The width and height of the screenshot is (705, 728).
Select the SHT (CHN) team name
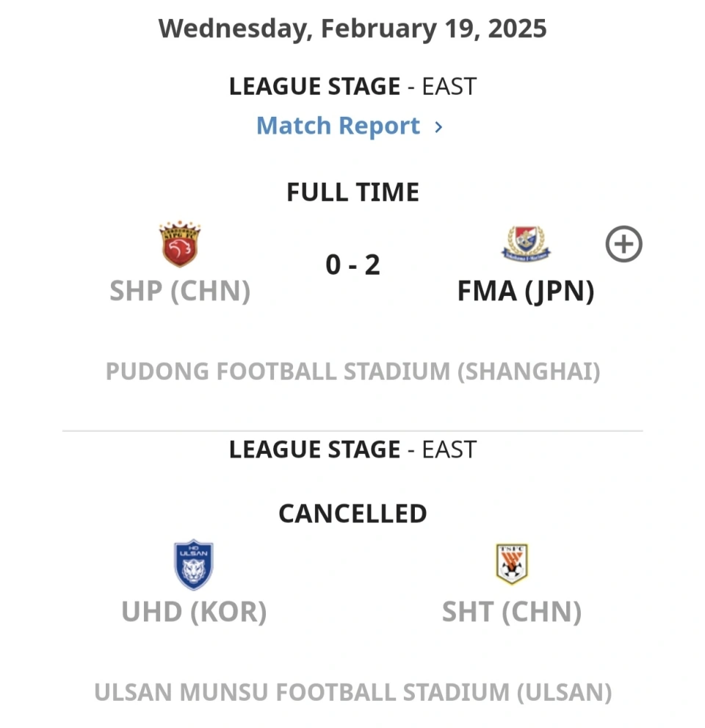point(512,612)
